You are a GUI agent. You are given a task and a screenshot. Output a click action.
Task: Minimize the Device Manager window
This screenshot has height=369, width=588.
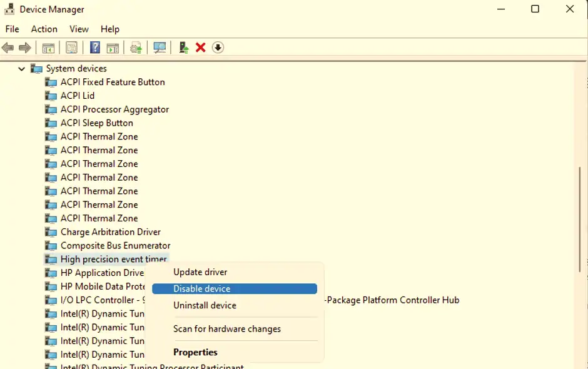click(501, 9)
